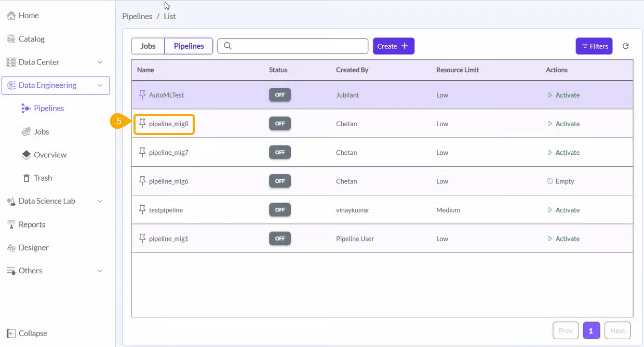644x347 pixels.
Task: Activate the pipeline_mig7 pipeline
Action: pos(564,153)
